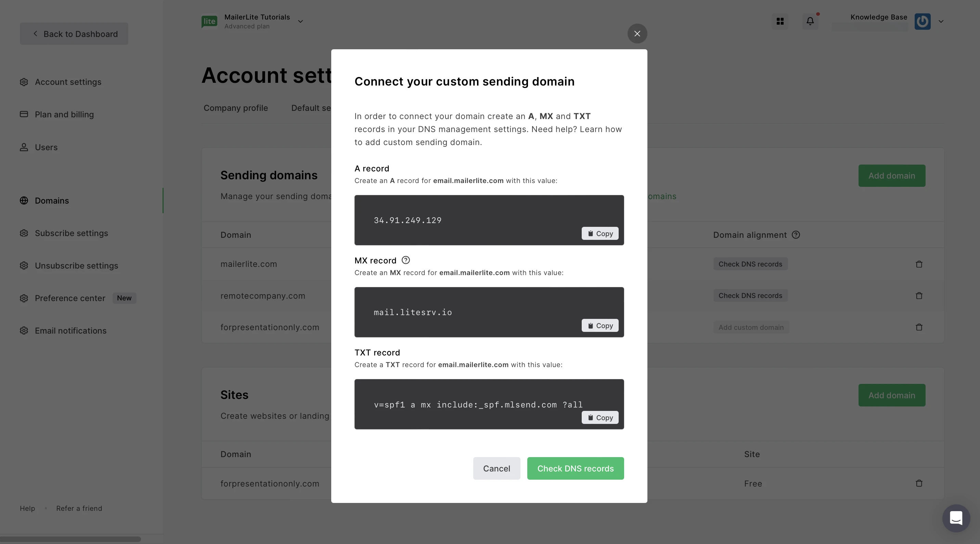Delete the mailerlite.com sending domain
This screenshot has height=544, width=980.
click(919, 264)
